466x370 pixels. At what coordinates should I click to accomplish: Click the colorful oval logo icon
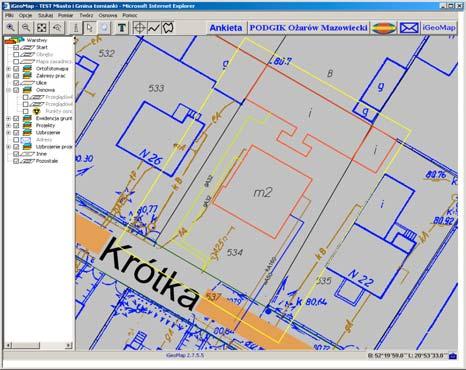(x=384, y=28)
